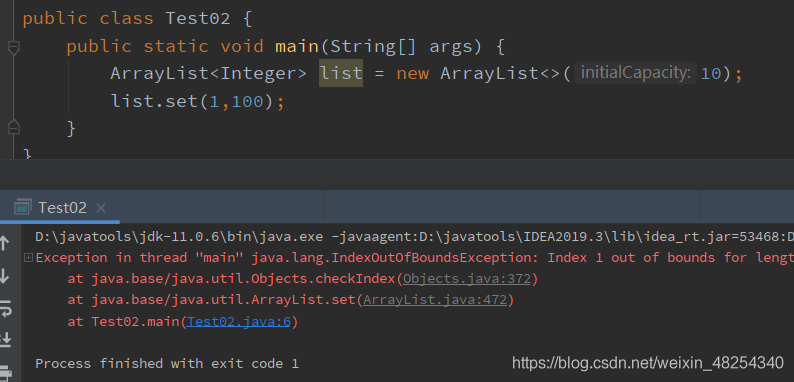Select the Test02 run tab

coord(62,208)
